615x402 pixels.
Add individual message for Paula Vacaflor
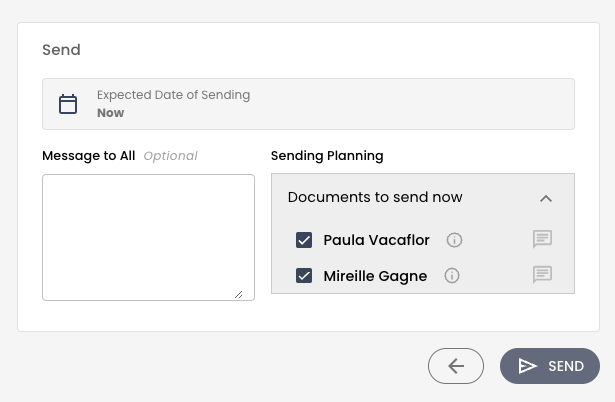[542, 239]
